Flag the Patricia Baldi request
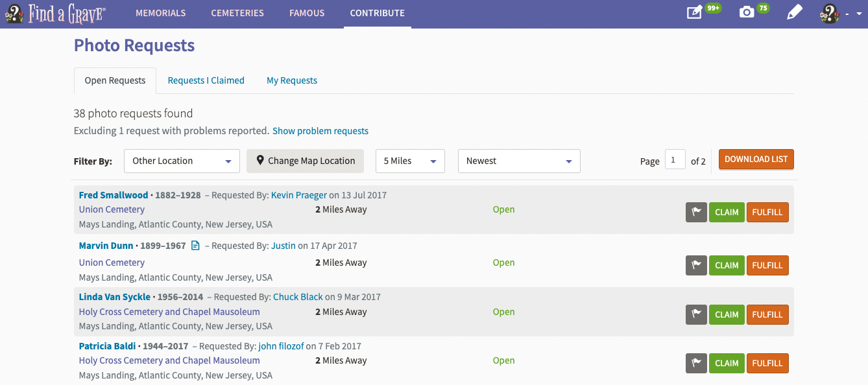868x385 pixels. [x=696, y=363]
